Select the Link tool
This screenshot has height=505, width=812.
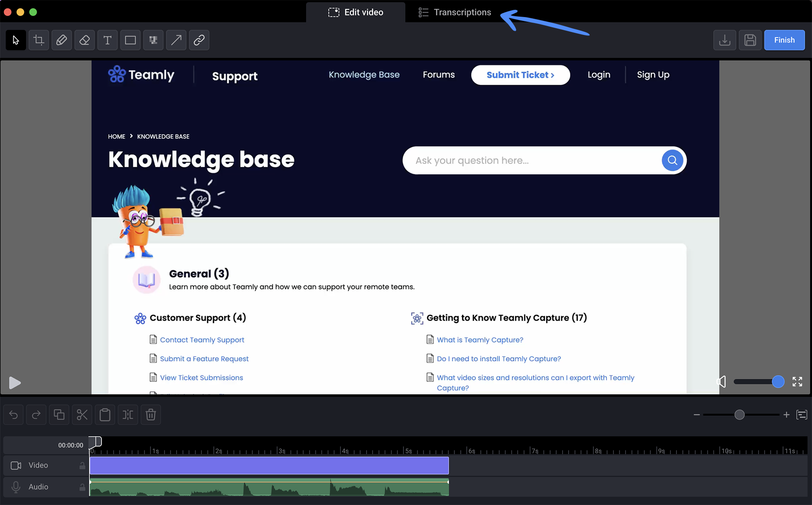pos(199,40)
